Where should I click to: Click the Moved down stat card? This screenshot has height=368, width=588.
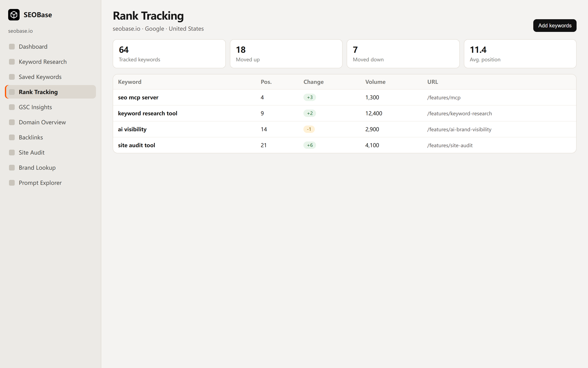tap(403, 54)
